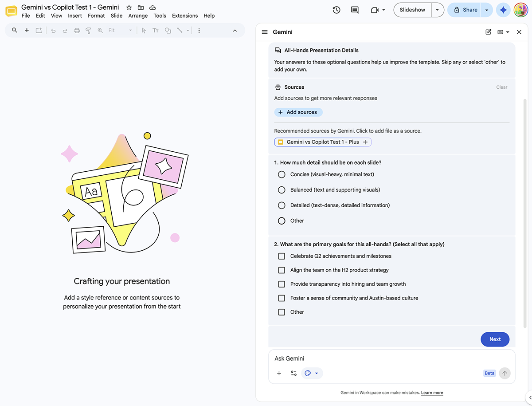This screenshot has height=406, width=532.
Task: Expand the Share dropdown arrow
Action: point(487,10)
